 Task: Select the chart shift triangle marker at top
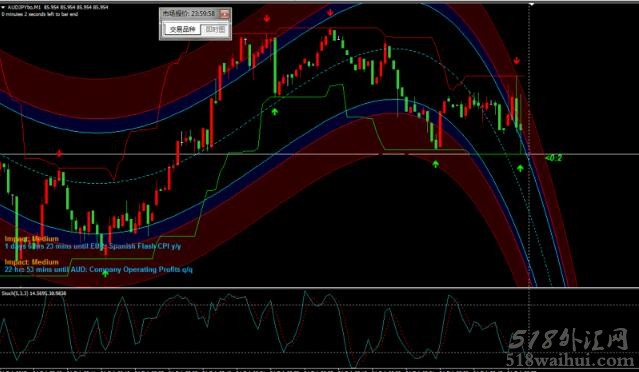pos(531,4)
